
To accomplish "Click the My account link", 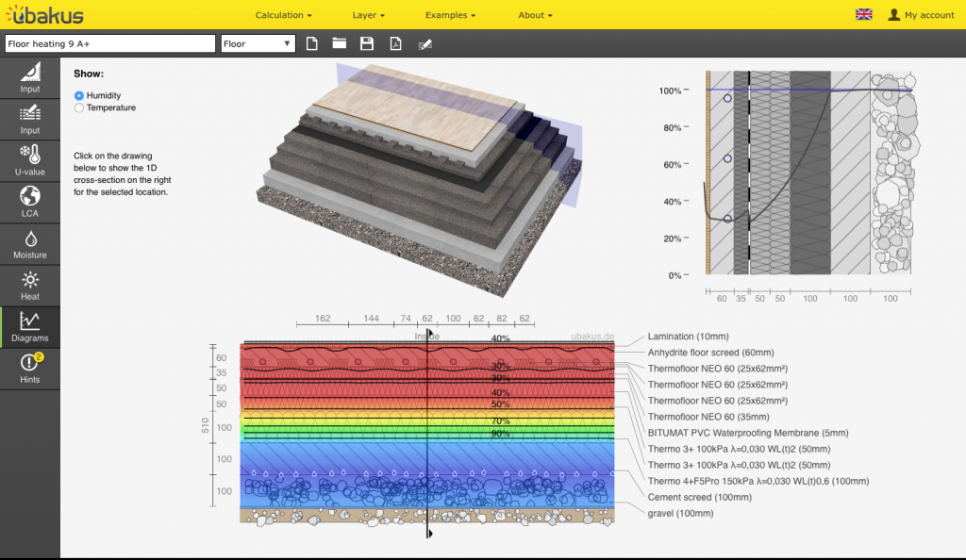I will point(921,15).
